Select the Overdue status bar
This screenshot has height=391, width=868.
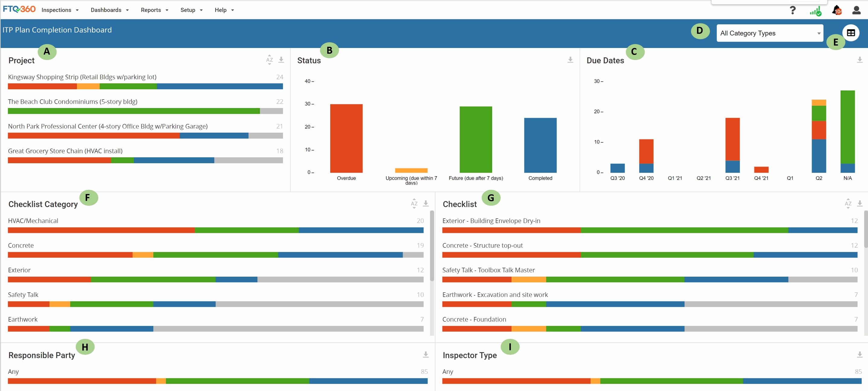347,138
